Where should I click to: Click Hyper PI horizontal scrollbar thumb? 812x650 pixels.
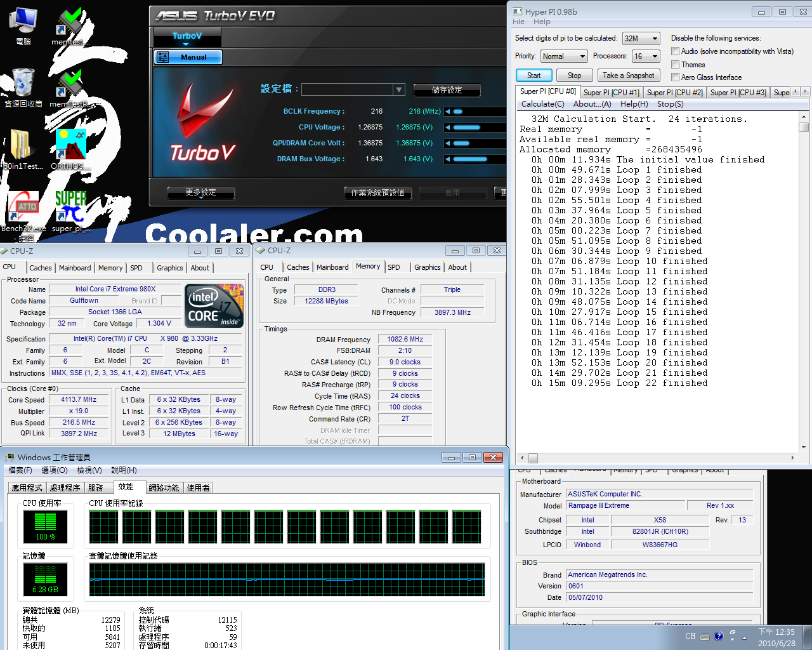pyautogui.click(x=533, y=458)
